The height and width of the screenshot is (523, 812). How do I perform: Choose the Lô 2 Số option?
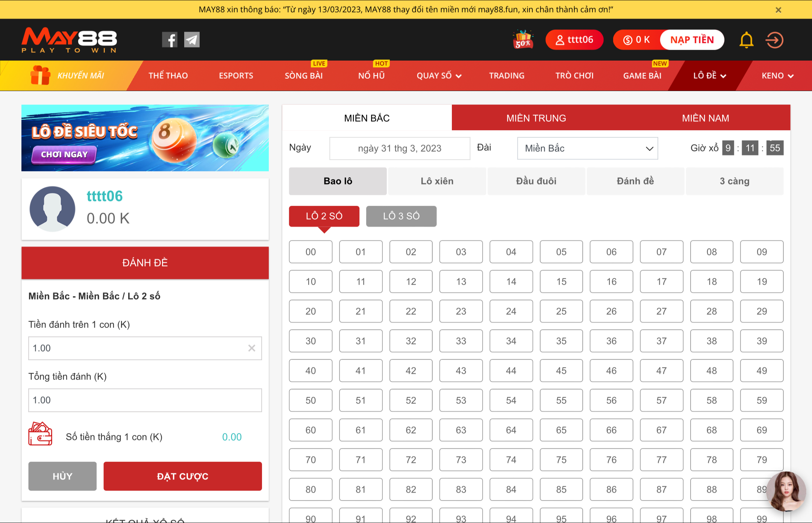pos(324,216)
